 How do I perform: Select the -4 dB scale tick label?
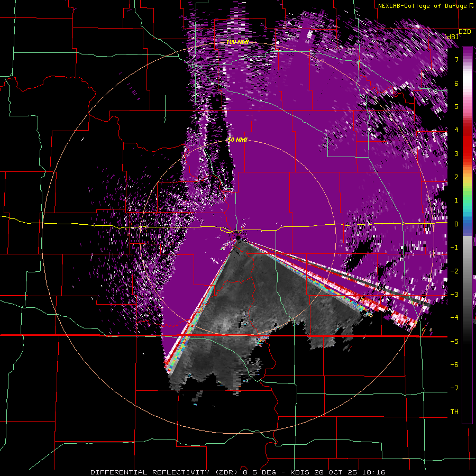[x=454, y=318]
